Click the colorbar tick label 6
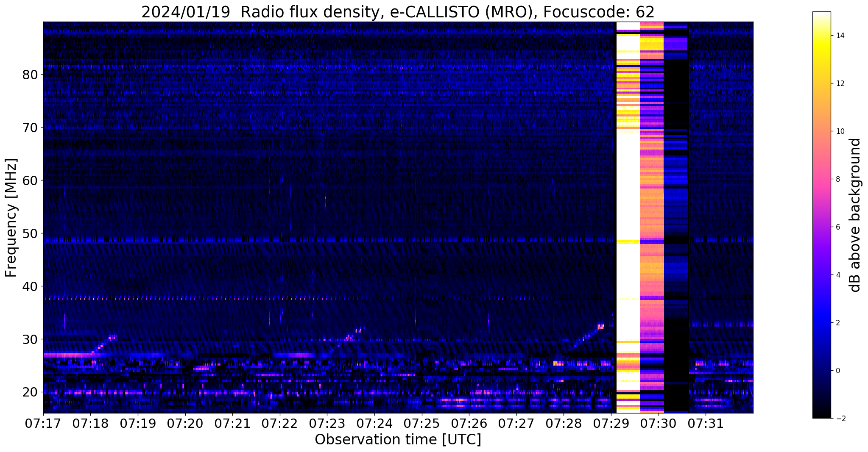Screen dimensions: 868x452 (x=837, y=227)
